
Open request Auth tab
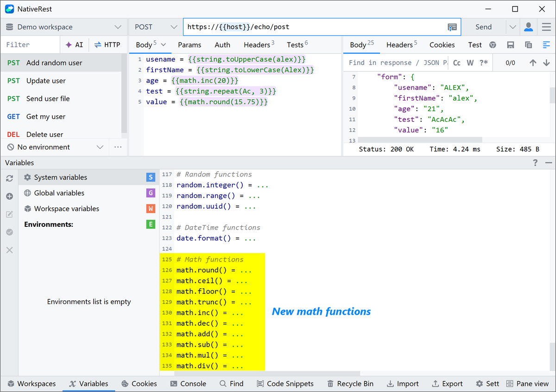pyautogui.click(x=222, y=45)
